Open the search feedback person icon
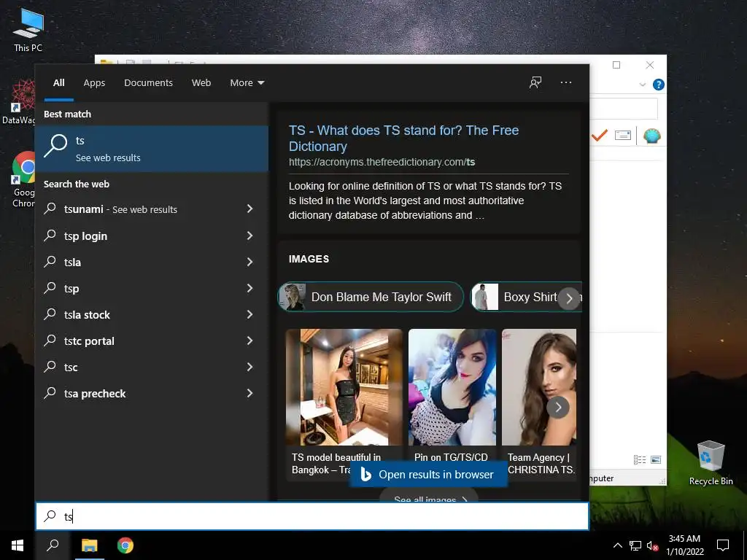This screenshot has height=560, width=747. [x=535, y=82]
